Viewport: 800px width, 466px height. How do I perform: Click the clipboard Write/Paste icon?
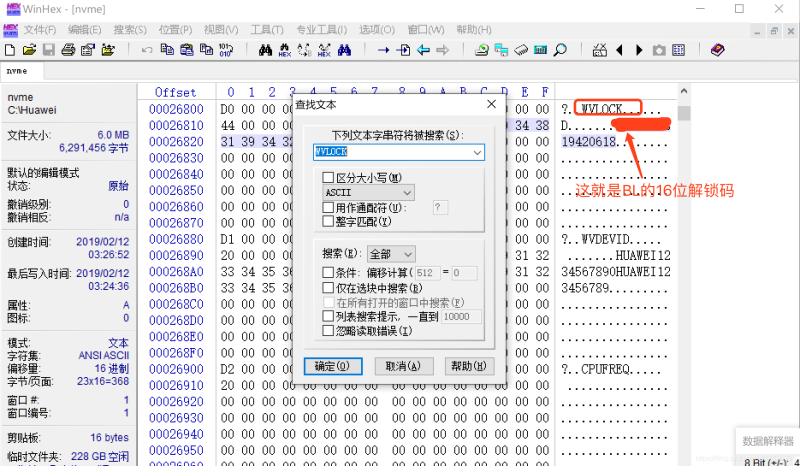click(187, 50)
